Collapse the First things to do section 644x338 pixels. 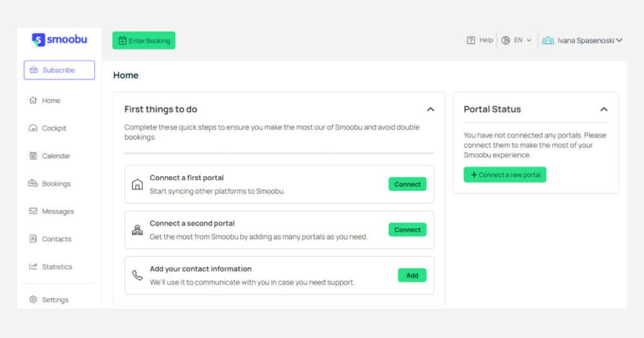click(430, 109)
